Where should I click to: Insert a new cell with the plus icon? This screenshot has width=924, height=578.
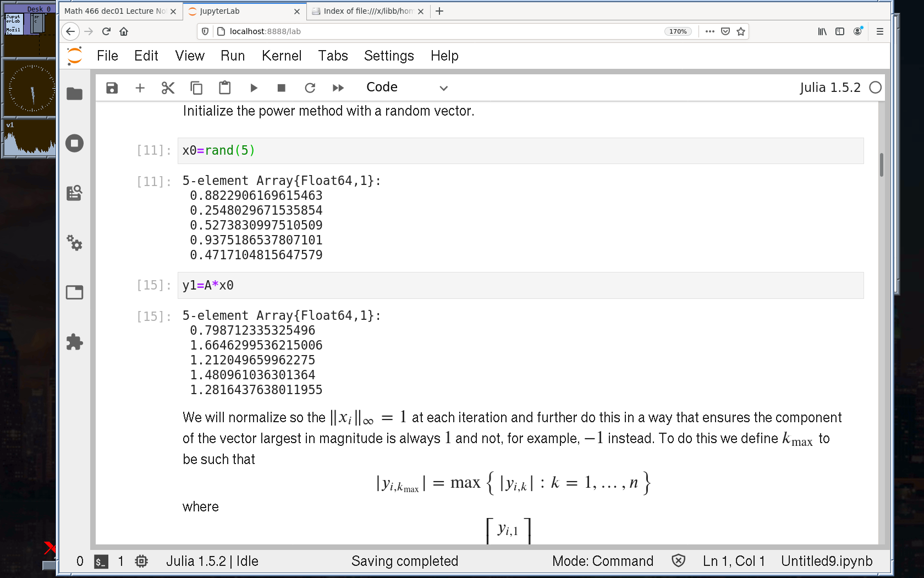click(140, 88)
